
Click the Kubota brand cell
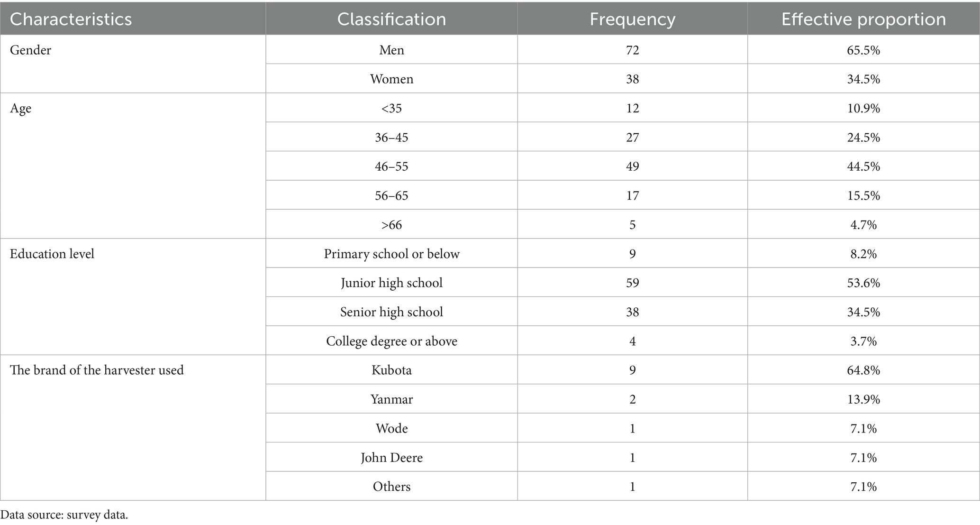[391, 370]
